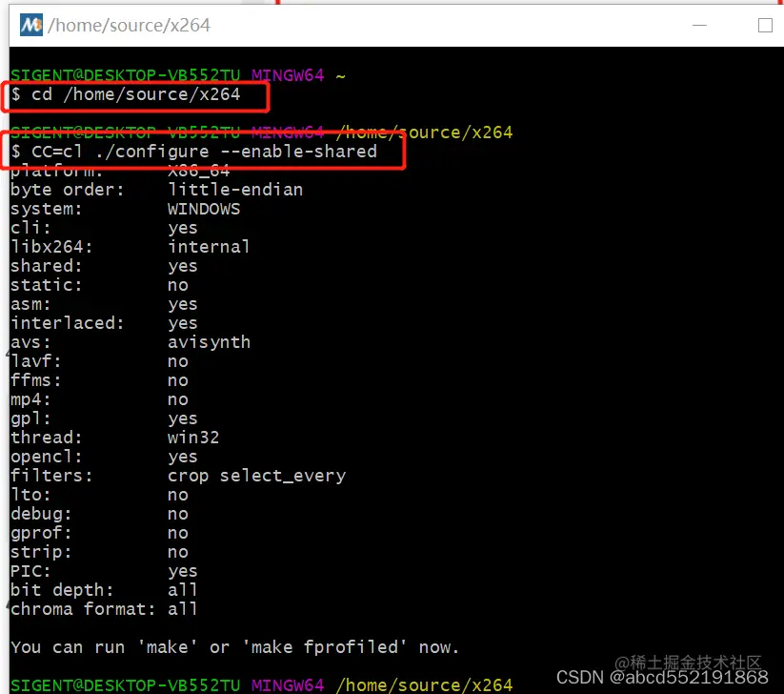Click the 'thread: win32' line
784x694 pixels.
click(x=115, y=438)
